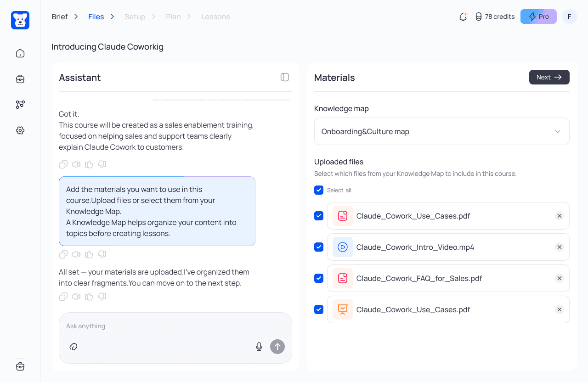Open the Onboarding&Culture map dropdown
This screenshot has height=382, width=588.
(x=441, y=131)
